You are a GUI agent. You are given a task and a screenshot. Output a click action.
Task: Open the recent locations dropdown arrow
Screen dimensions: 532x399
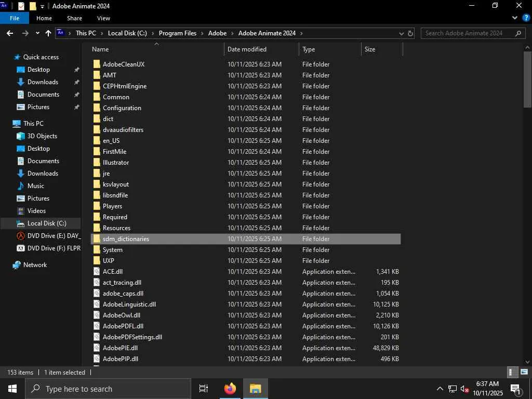coord(37,33)
